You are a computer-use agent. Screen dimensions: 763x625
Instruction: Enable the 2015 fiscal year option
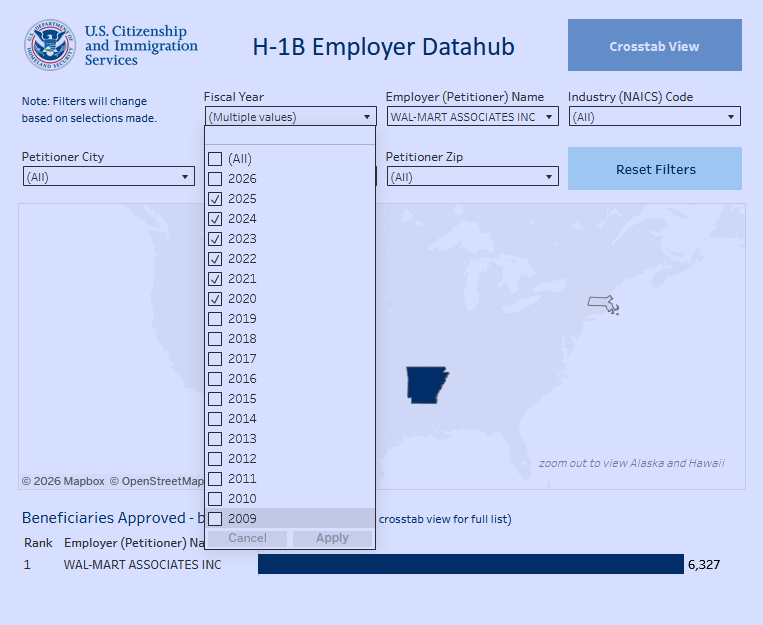[215, 399]
